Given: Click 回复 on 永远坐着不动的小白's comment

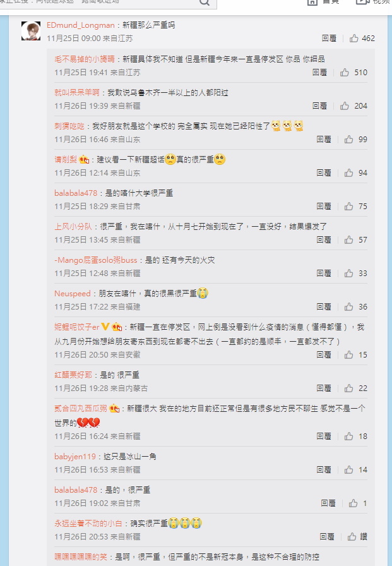Looking at the screenshot, I should click(327, 537).
